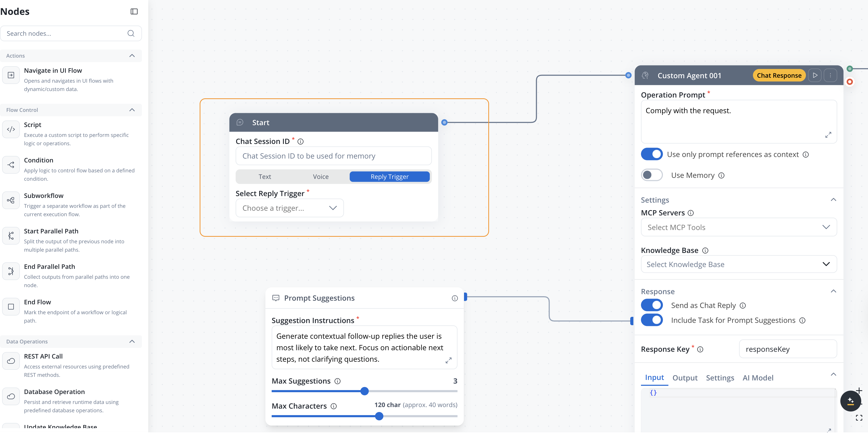
Task: Enable the Use Memory toggle
Action: coord(651,175)
